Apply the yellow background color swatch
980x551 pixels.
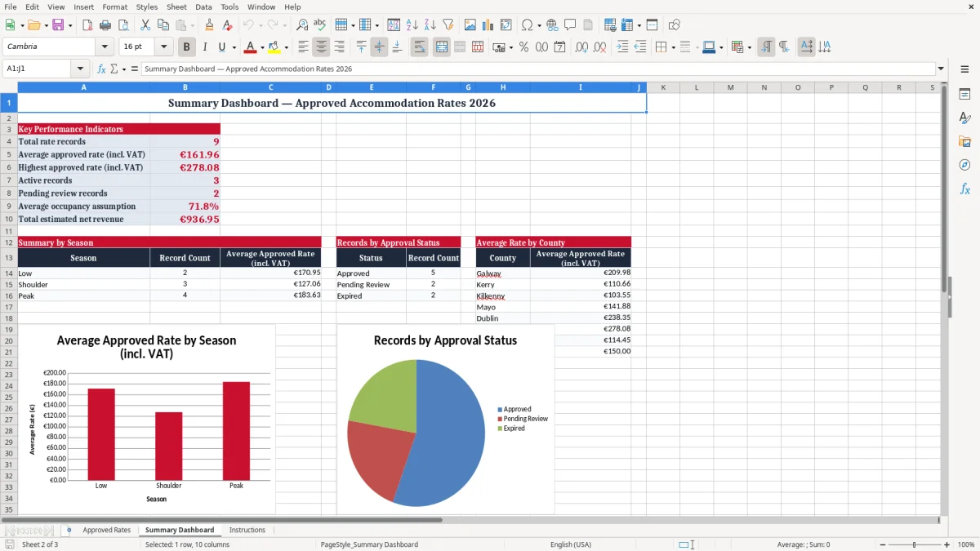tap(274, 47)
